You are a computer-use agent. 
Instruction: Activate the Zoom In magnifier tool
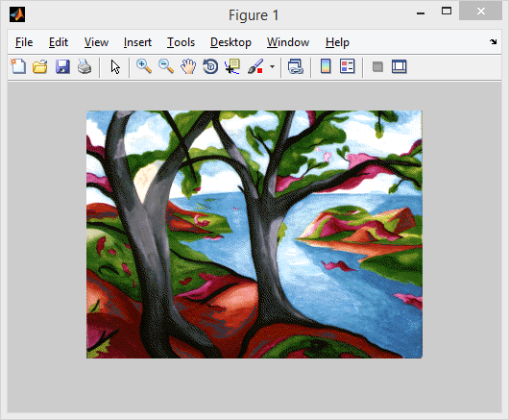pos(144,66)
